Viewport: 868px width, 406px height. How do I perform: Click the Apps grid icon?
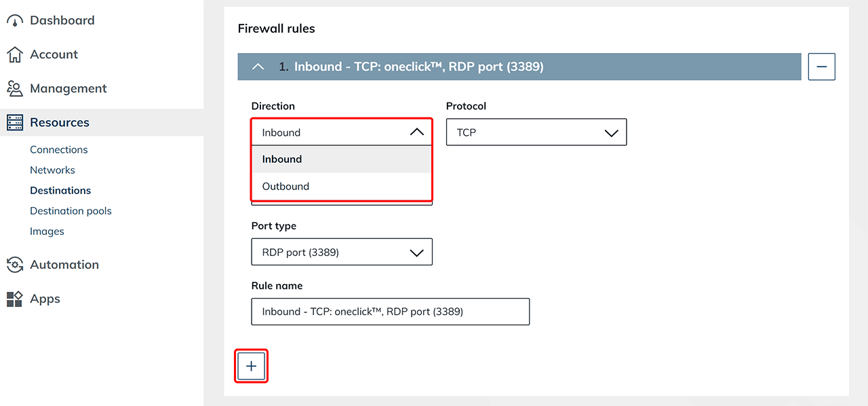click(14, 299)
